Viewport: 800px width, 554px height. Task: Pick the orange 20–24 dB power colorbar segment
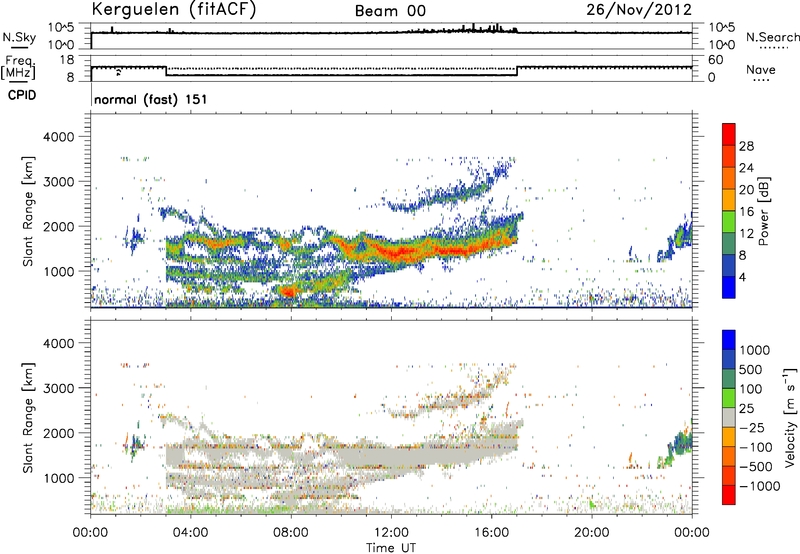729,178
